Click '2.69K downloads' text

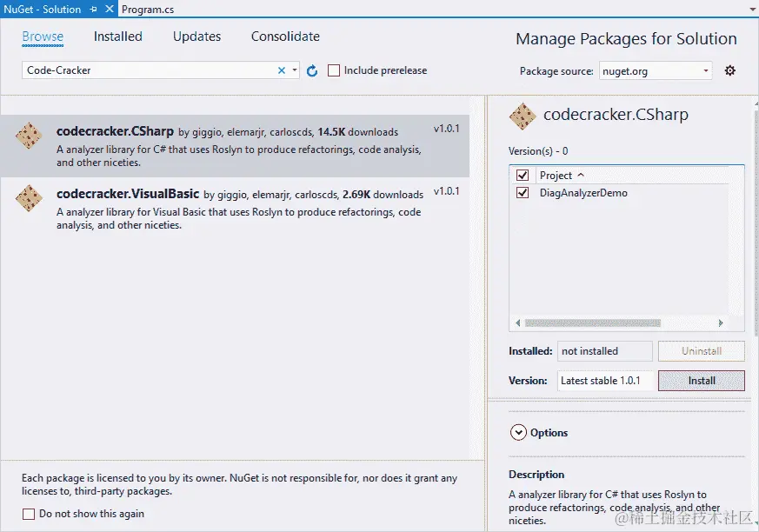tap(383, 195)
